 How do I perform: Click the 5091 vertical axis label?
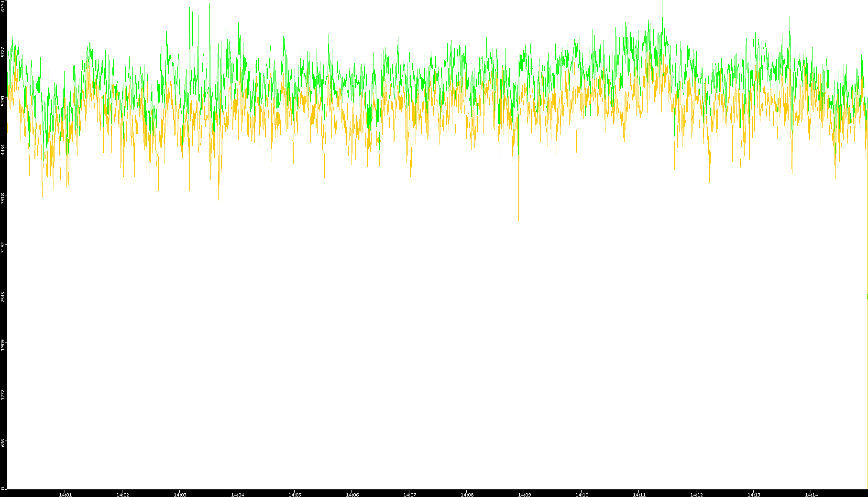(x=3, y=100)
